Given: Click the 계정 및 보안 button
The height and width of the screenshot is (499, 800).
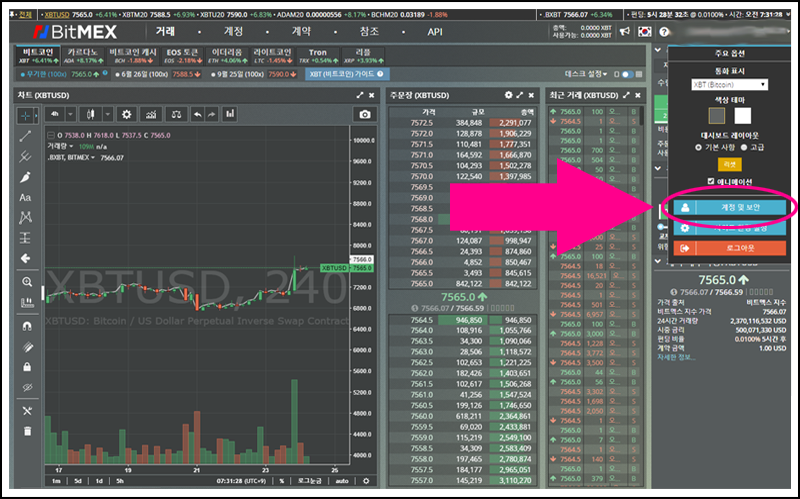Looking at the screenshot, I should (730, 208).
